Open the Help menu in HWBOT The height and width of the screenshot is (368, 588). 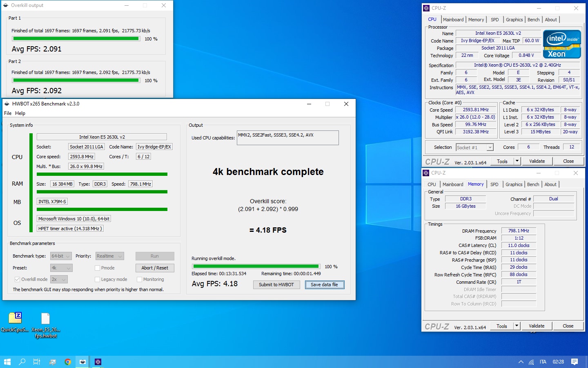(x=20, y=113)
